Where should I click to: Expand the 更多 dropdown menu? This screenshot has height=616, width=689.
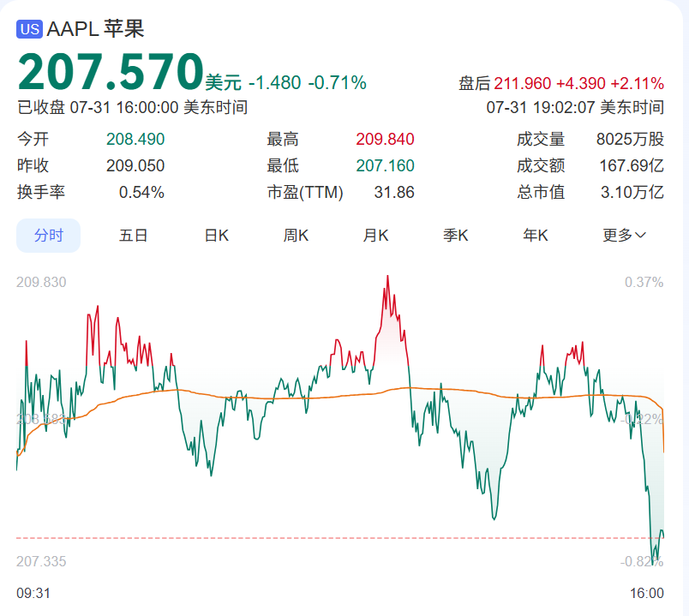(624, 236)
